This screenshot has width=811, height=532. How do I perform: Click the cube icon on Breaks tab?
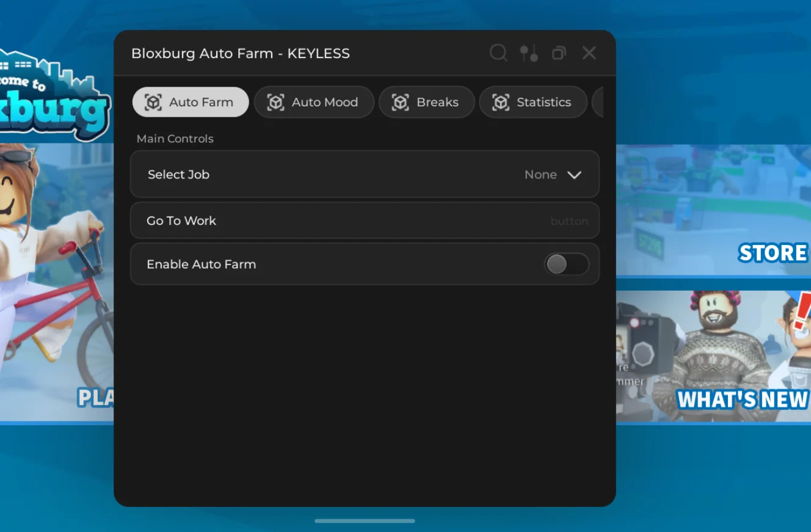400,102
